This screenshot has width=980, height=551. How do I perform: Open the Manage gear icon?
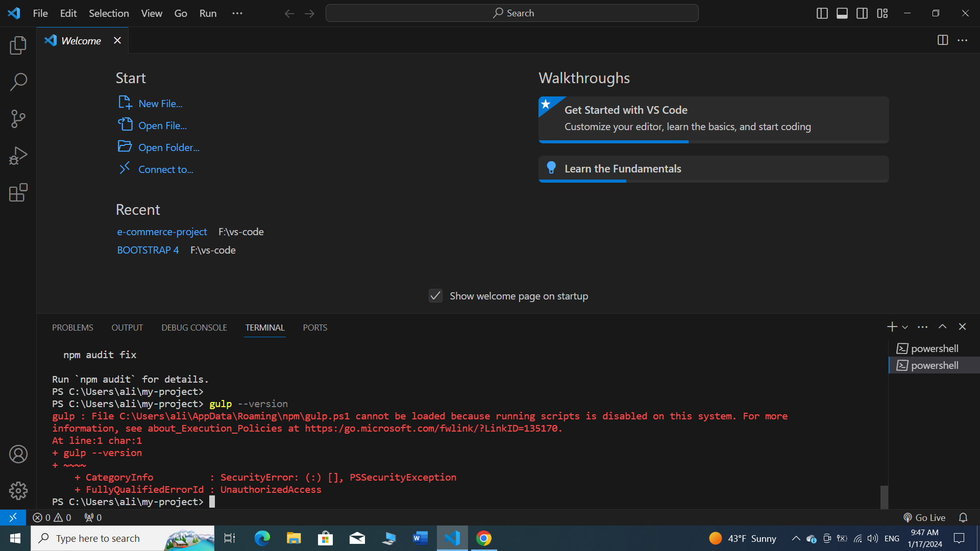click(x=18, y=491)
